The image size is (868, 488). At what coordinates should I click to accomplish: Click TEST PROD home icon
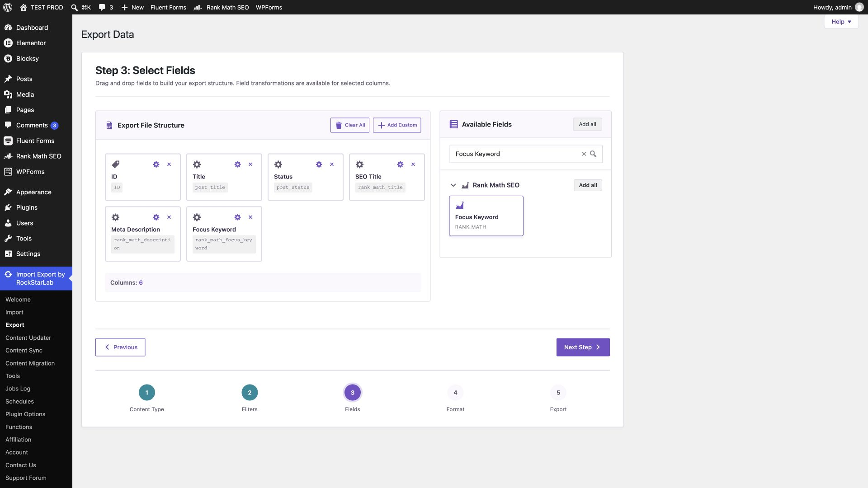coord(24,7)
